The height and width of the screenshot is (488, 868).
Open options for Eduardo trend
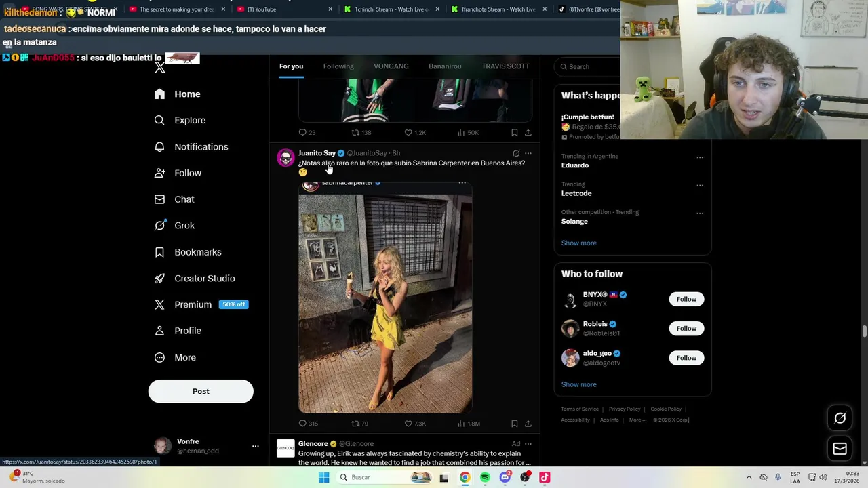point(700,157)
